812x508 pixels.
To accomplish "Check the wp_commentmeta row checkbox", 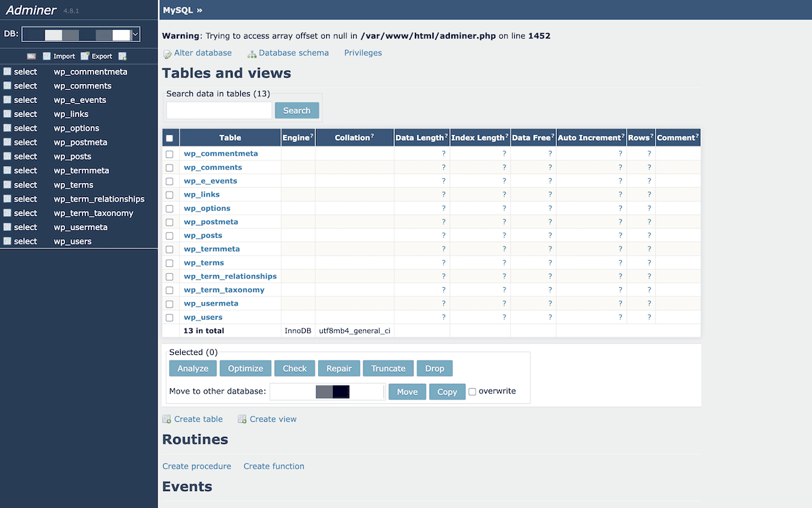I will click(169, 154).
